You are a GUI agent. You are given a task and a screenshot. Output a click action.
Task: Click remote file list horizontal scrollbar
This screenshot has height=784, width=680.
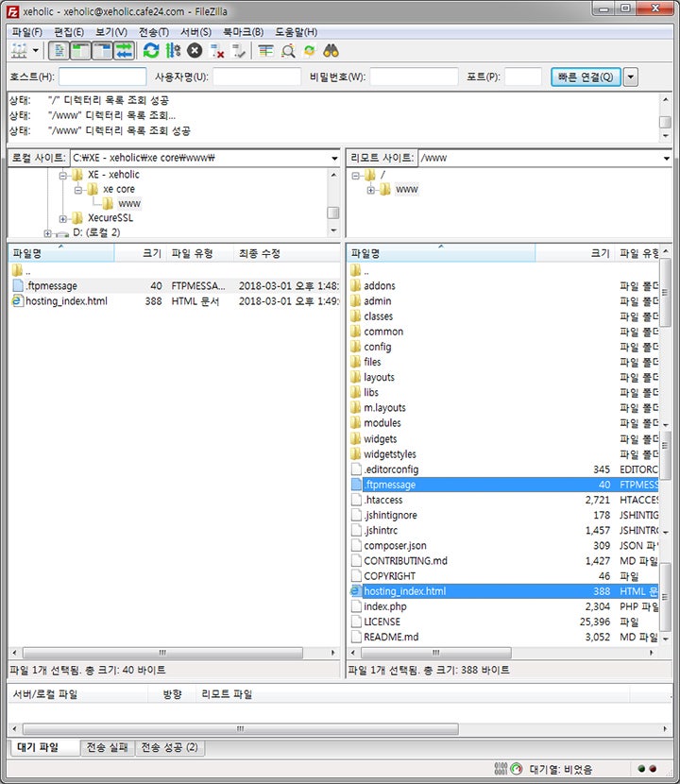(x=436, y=653)
